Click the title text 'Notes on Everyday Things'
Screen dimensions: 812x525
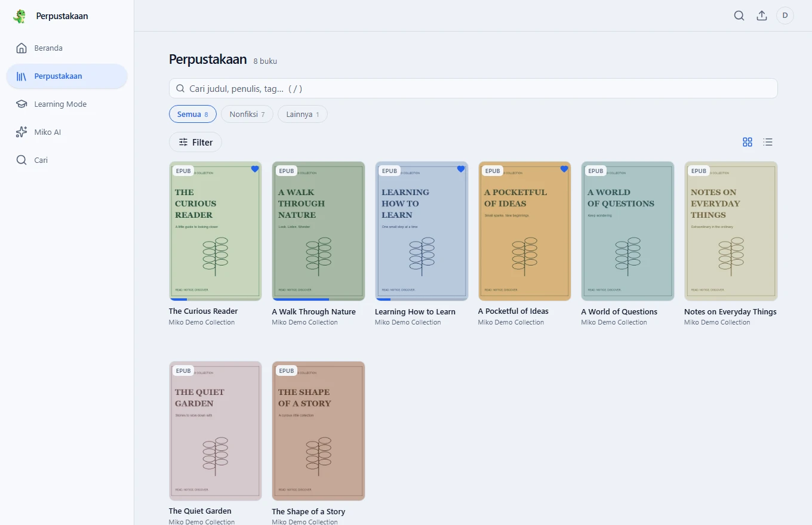tap(730, 311)
